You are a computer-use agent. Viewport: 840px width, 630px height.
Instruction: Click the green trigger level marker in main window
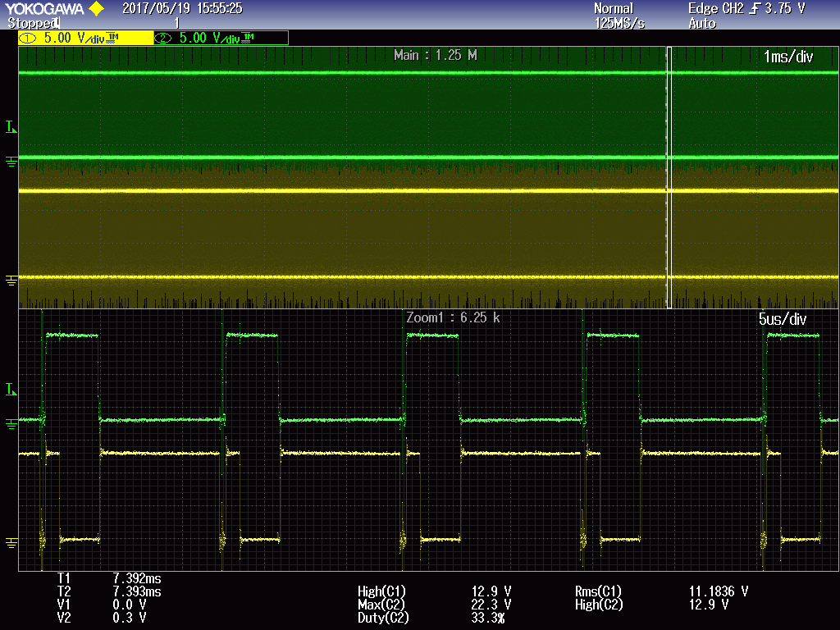[x=11, y=126]
